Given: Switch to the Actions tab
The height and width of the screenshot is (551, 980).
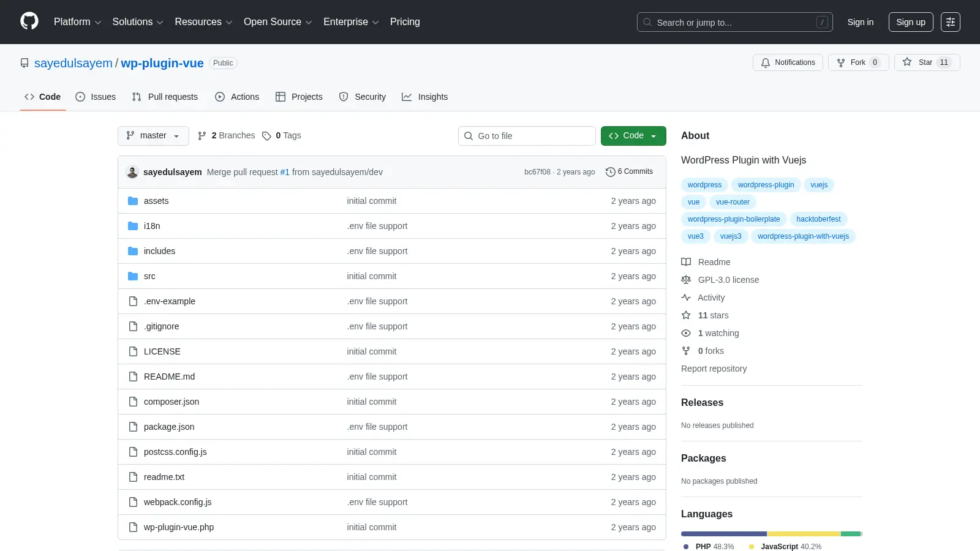Looking at the screenshot, I should [237, 97].
